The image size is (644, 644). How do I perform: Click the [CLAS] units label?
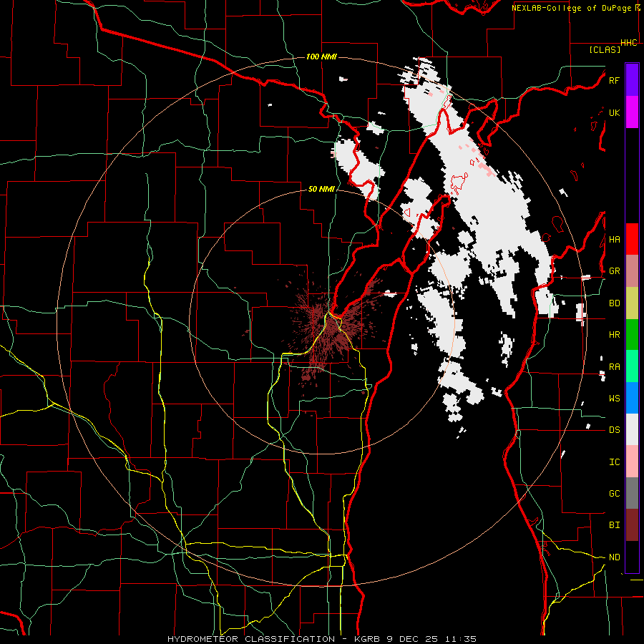[x=605, y=50]
